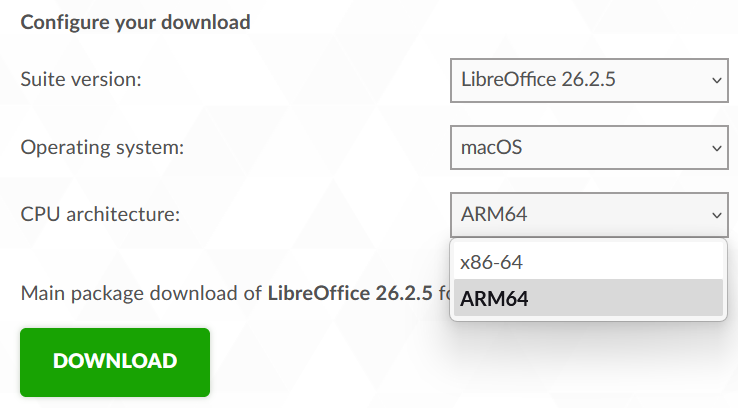Open the Suite version dropdown
738x408 pixels.
coord(589,80)
